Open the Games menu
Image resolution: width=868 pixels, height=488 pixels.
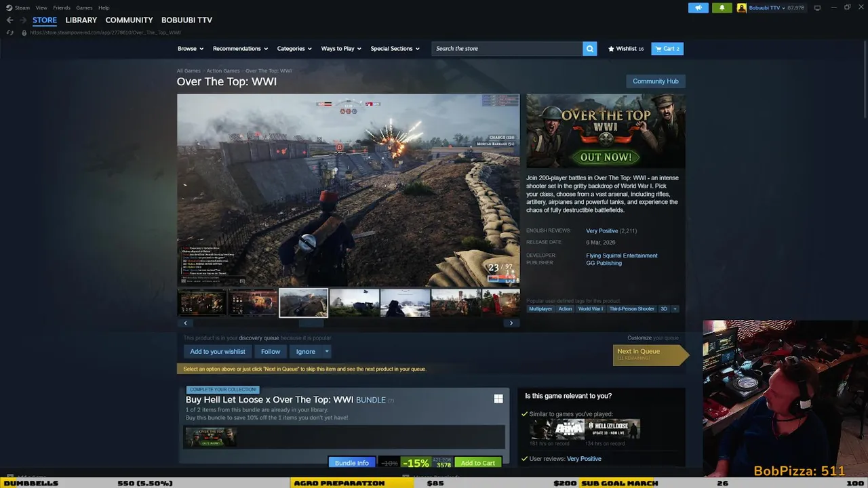[84, 7]
